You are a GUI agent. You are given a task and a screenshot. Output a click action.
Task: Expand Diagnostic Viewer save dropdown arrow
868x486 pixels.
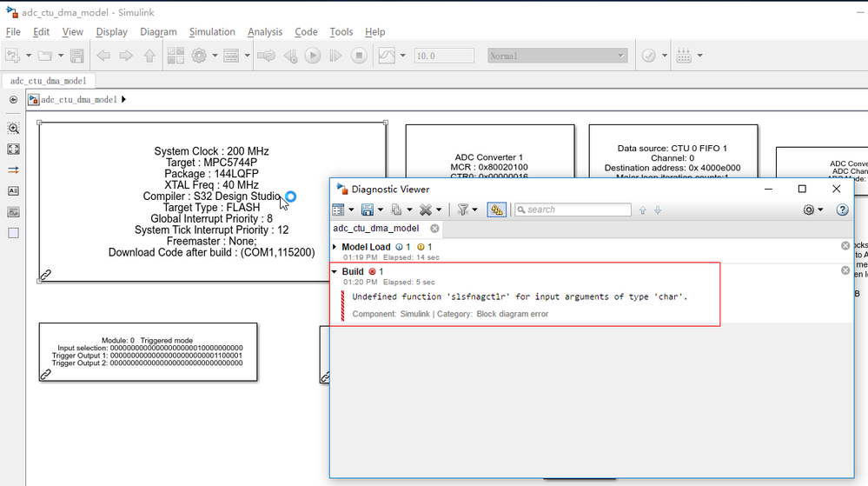coord(381,210)
